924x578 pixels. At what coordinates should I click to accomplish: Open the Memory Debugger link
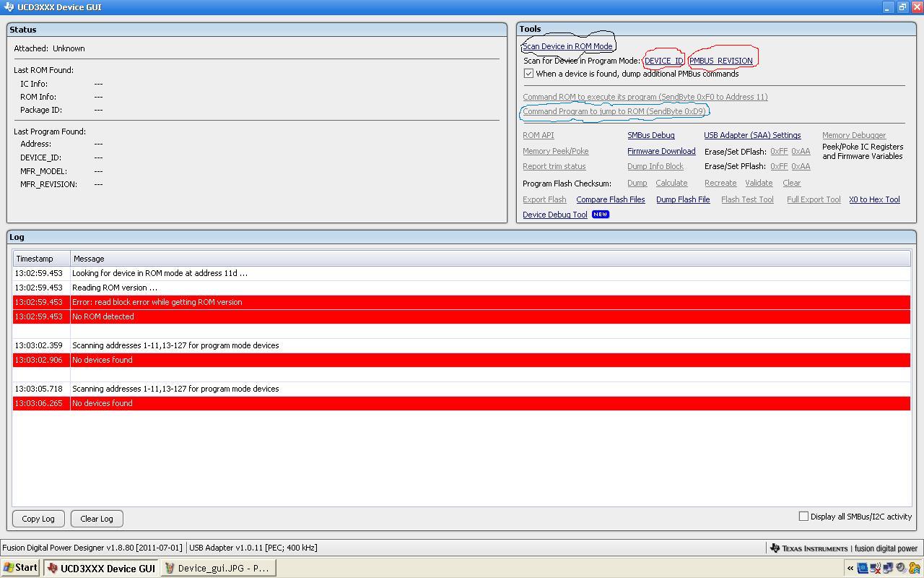[x=853, y=135]
